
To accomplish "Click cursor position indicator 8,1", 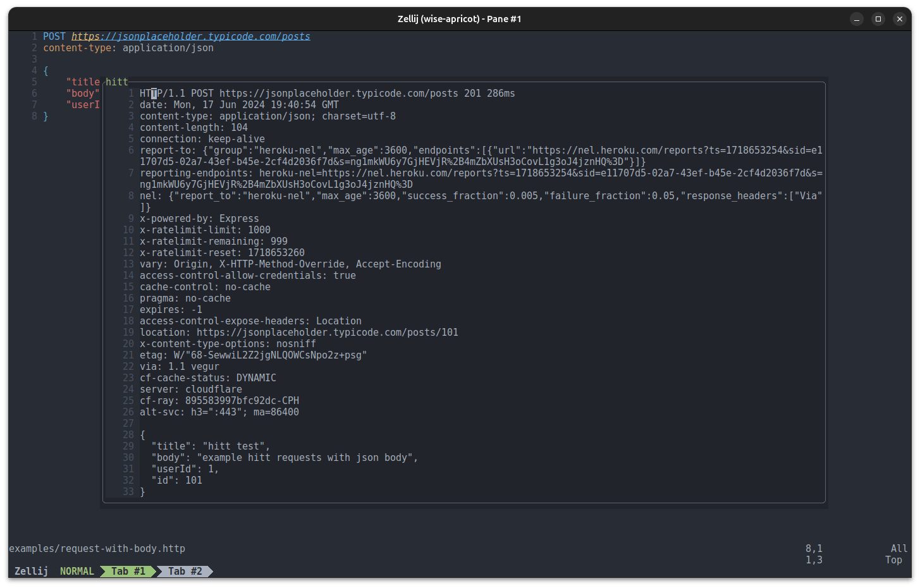I will [x=813, y=549].
